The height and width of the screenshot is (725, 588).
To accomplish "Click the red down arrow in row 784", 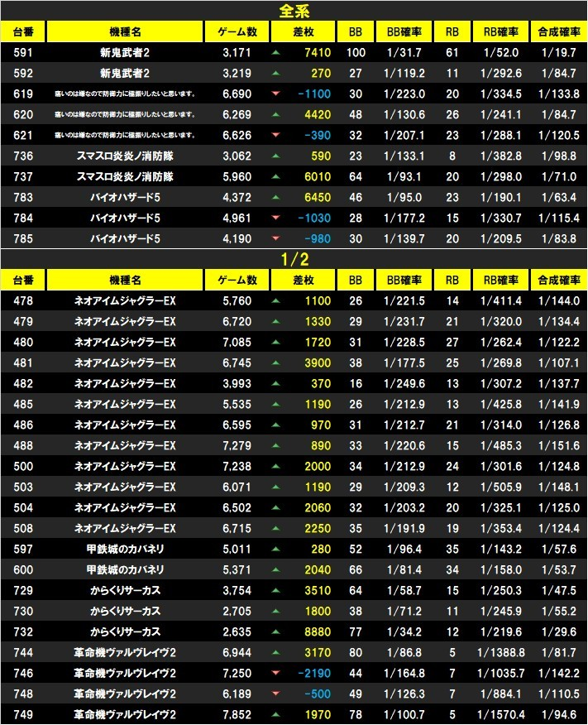I will pos(275,218).
